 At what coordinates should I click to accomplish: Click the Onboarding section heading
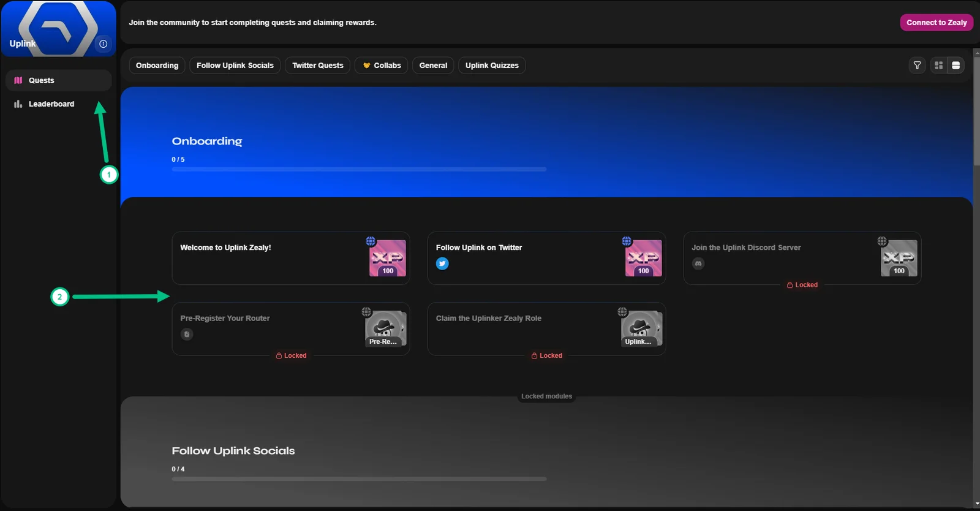coord(207,142)
